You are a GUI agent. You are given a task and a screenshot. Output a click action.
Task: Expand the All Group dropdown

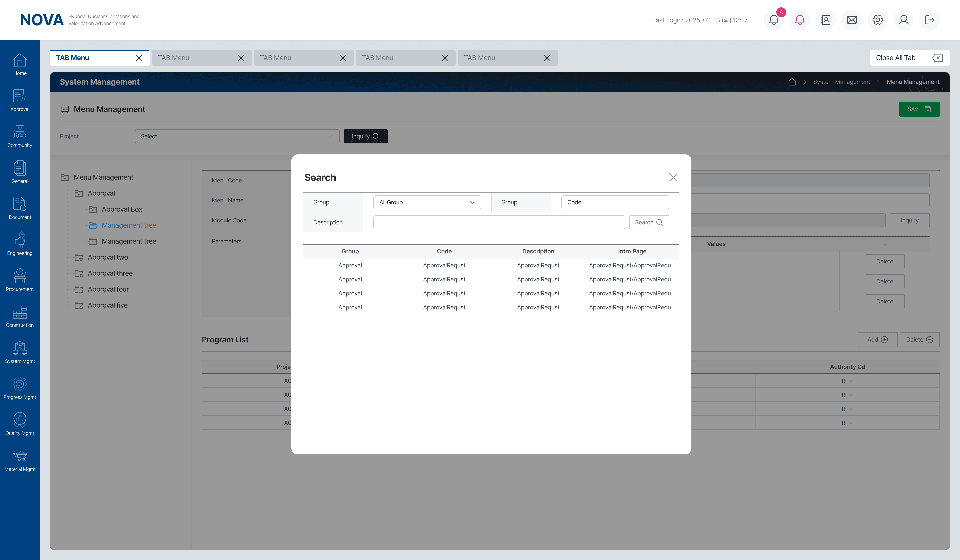[427, 202]
